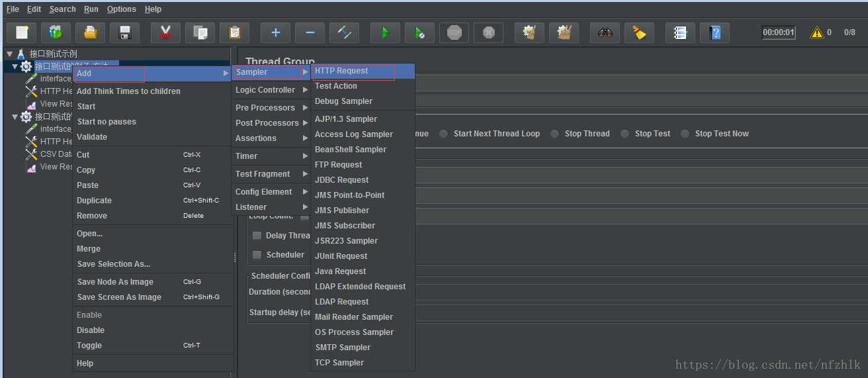868x378 pixels.
Task: Expand the Config Element submenu
Action: pyautogui.click(x=272, y=192)
